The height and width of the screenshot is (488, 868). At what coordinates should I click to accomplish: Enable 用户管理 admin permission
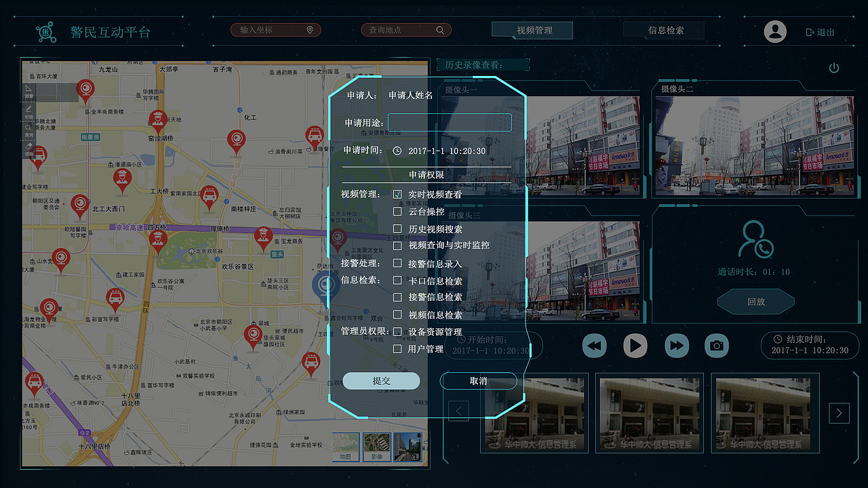(x=397, y=348)
